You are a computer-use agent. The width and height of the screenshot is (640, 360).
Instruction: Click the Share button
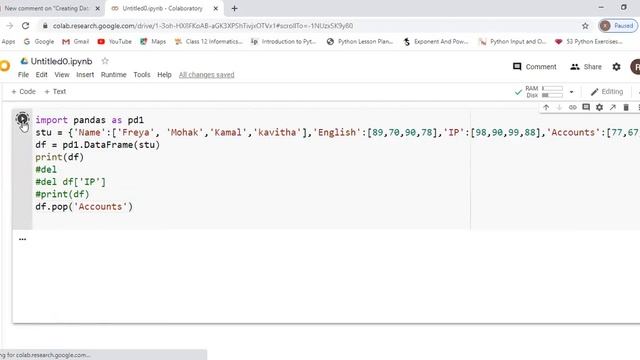586,67
